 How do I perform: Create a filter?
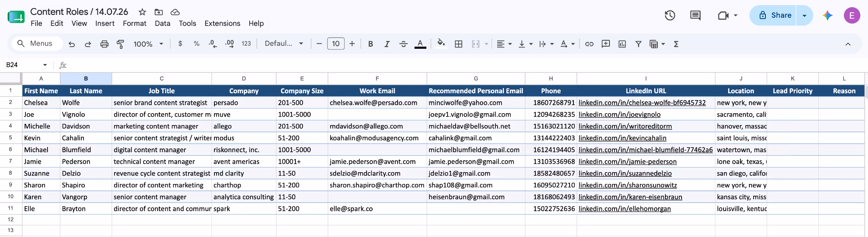click(x=638, y=44)
